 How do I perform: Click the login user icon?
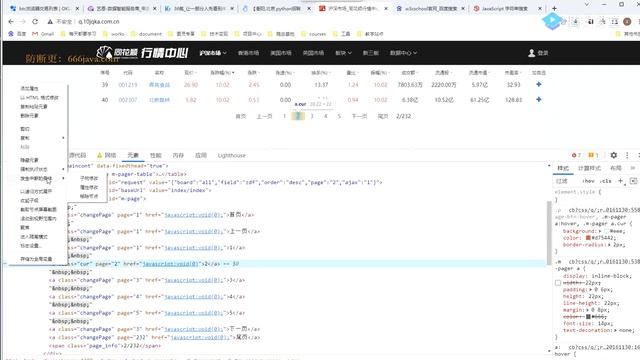pos(531,53)
